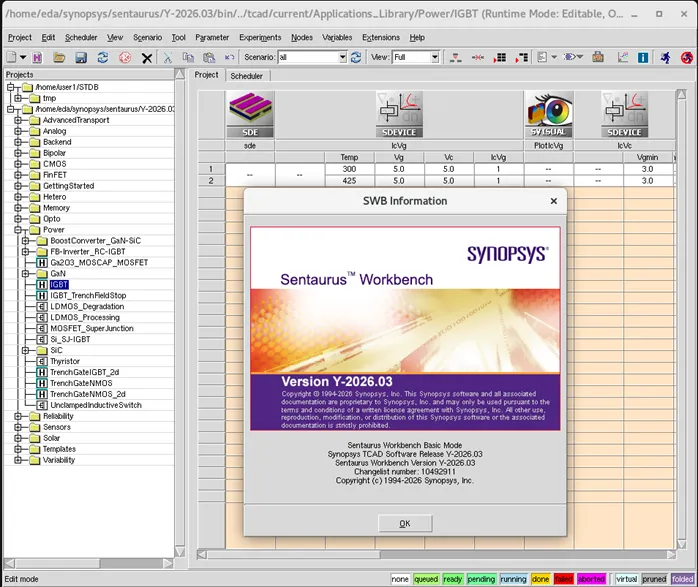Click the yellow done status legend
Image resolution: width=698 pixels, height=587 pixels.
tap(540, 579)
